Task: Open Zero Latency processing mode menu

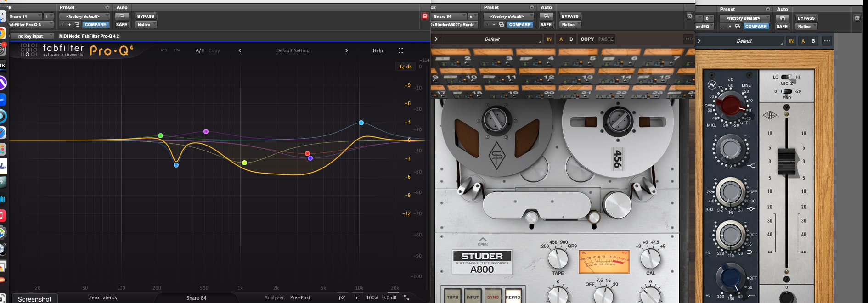Action: tap(103, 297)
